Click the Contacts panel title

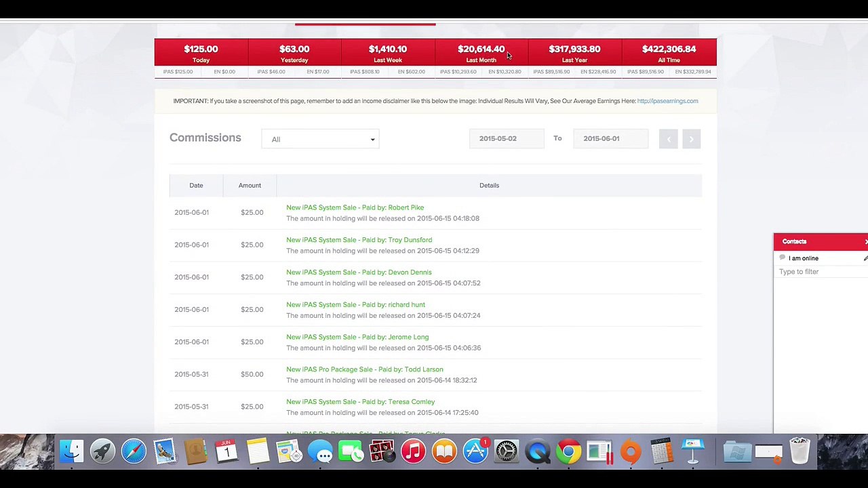point(794,241)
